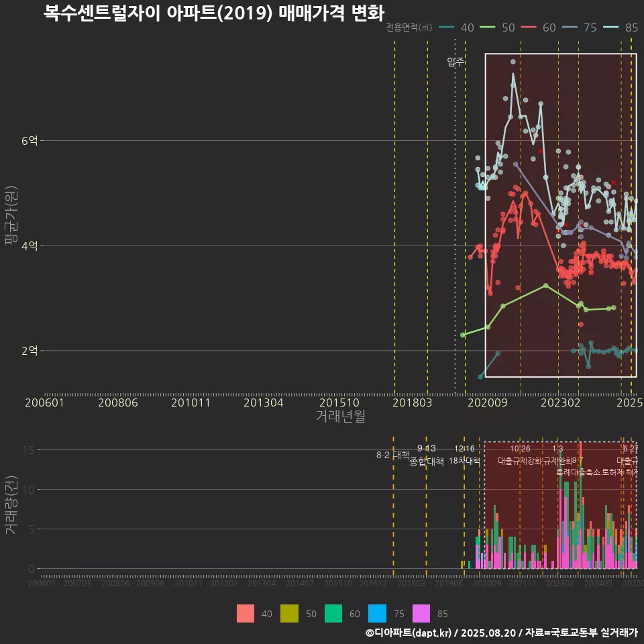Click the 201803 tick on price chart axis
644x644 pixels.
click(412, 402)
